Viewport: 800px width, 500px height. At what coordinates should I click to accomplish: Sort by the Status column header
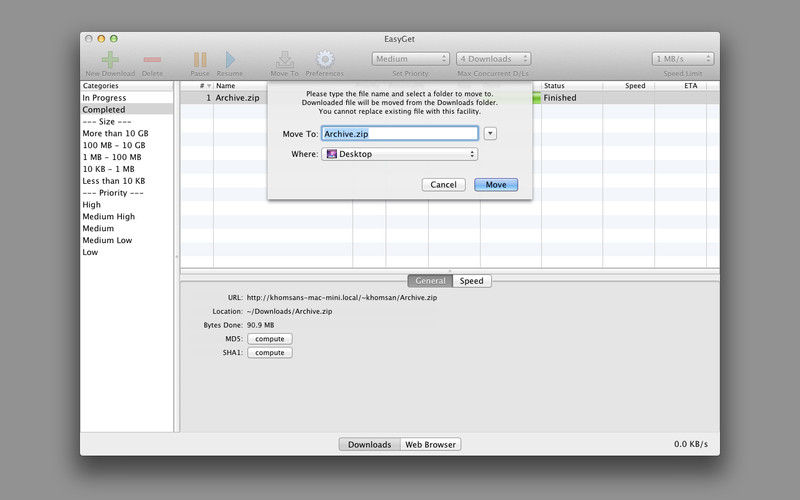click(x=571, y=86)
